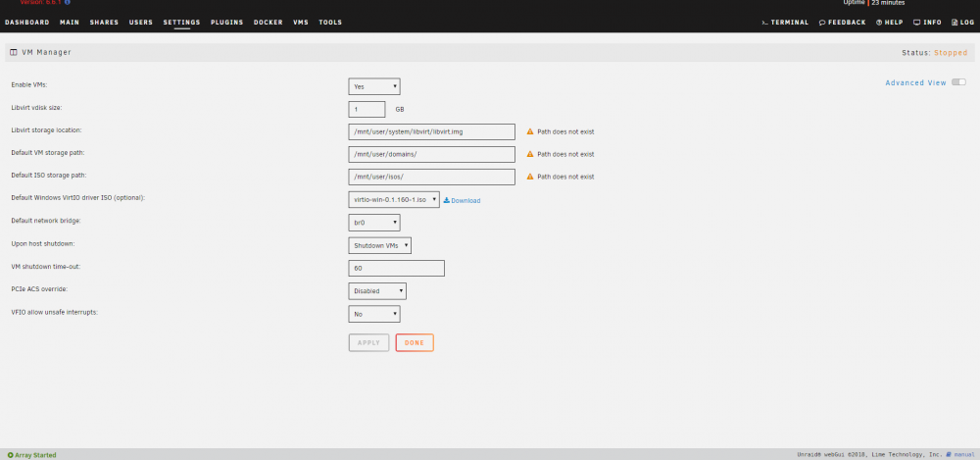Open the Feedback dialog

point(843,23)
